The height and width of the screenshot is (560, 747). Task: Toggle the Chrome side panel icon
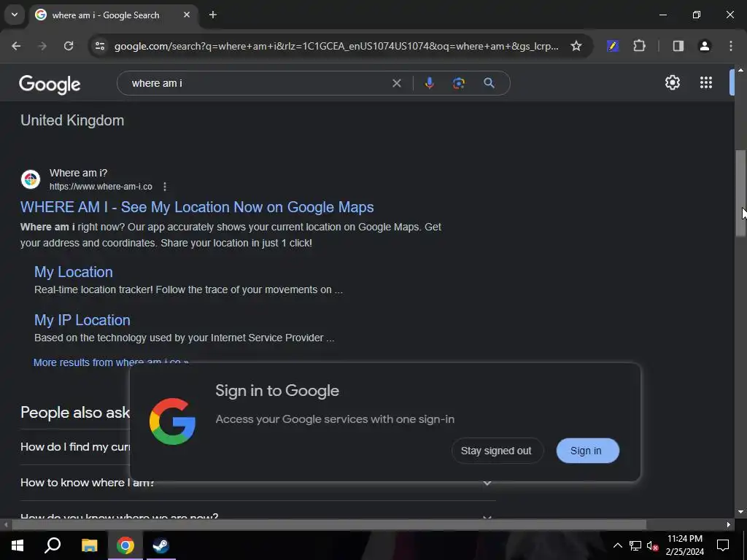678,46
